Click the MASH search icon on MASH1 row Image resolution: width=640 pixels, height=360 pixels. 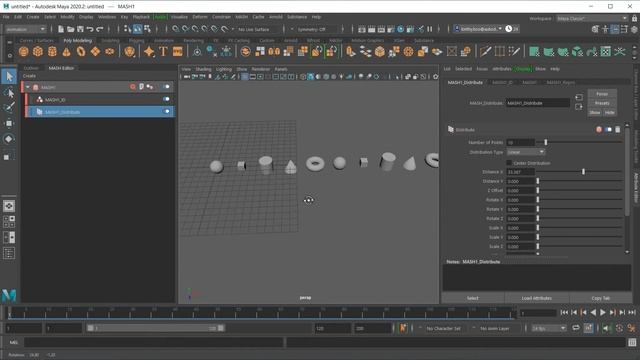point(133,87)
